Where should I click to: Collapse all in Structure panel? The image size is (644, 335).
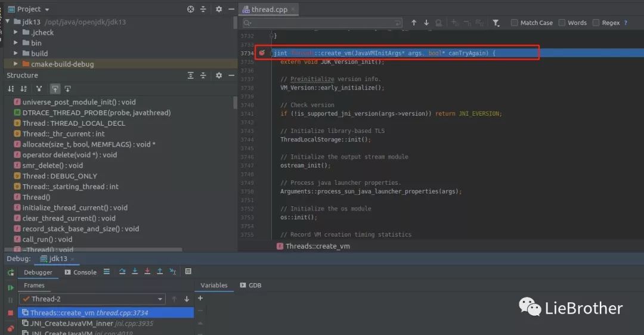pyautogui.click(x=203, y=76)
